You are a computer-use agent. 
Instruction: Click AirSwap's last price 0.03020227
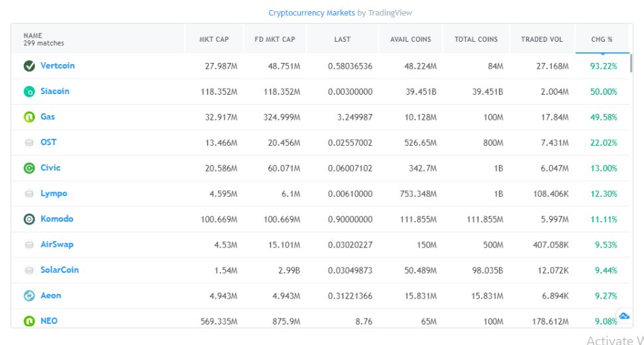(350, 245)
